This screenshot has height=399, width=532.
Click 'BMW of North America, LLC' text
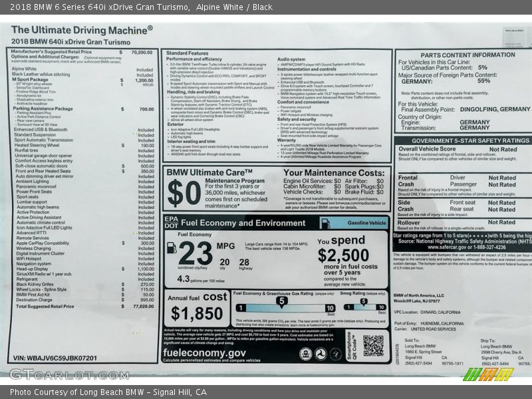tap(419, 295)
